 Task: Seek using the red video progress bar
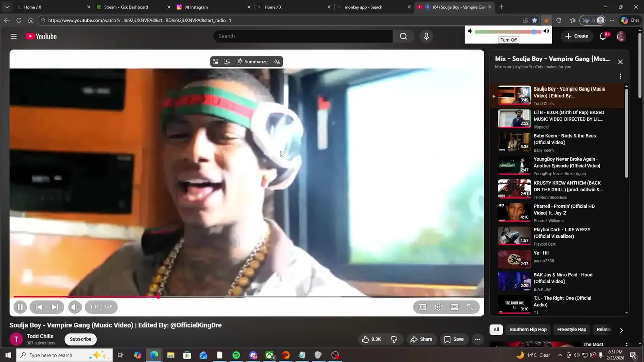coord(247,296)
